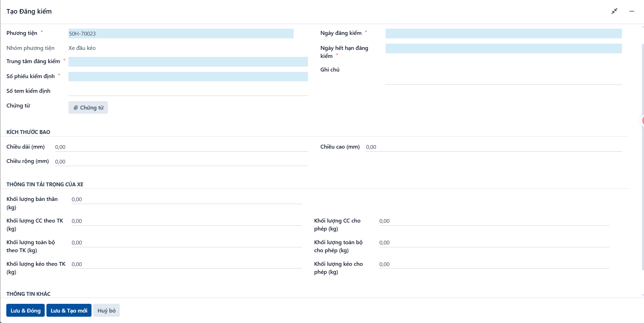
Task: Click the THÔNG TIN KHÁC section heading
Action: click(28, 294)
